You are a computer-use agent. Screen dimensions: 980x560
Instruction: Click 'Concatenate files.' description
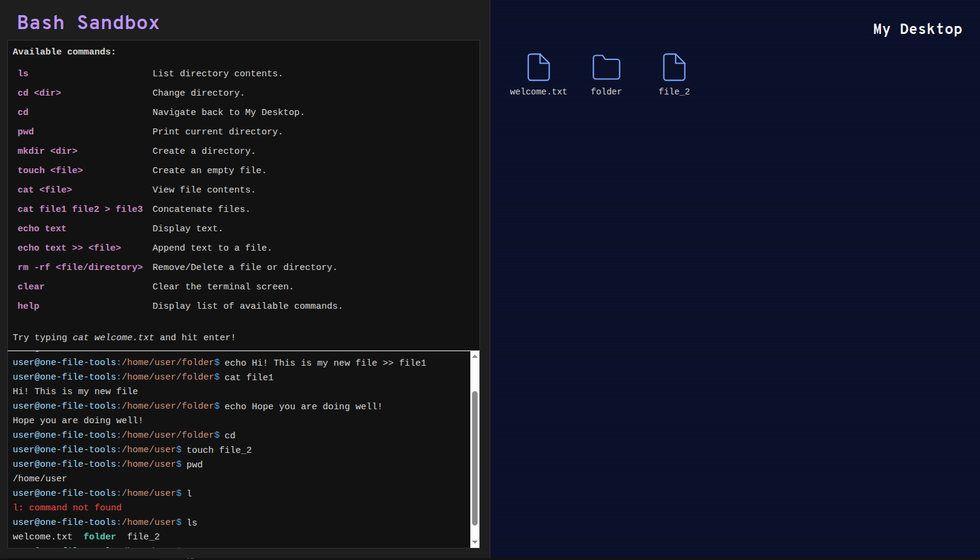click(201, 209)
